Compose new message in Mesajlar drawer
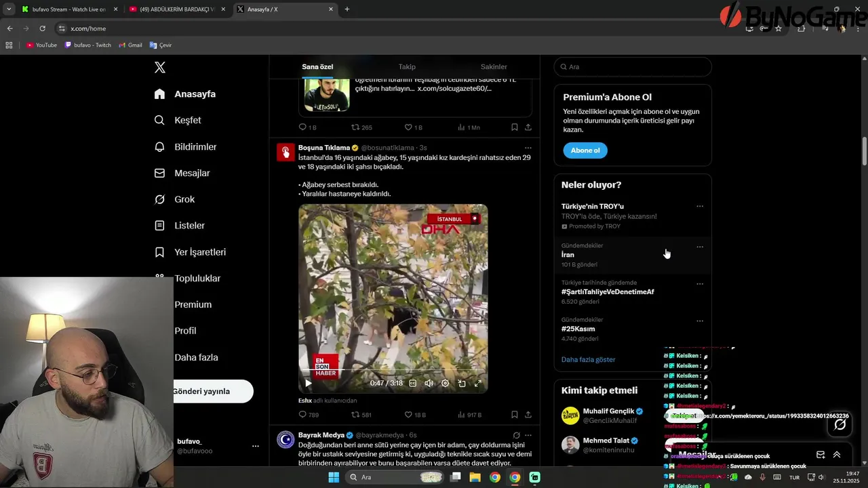 821,455
